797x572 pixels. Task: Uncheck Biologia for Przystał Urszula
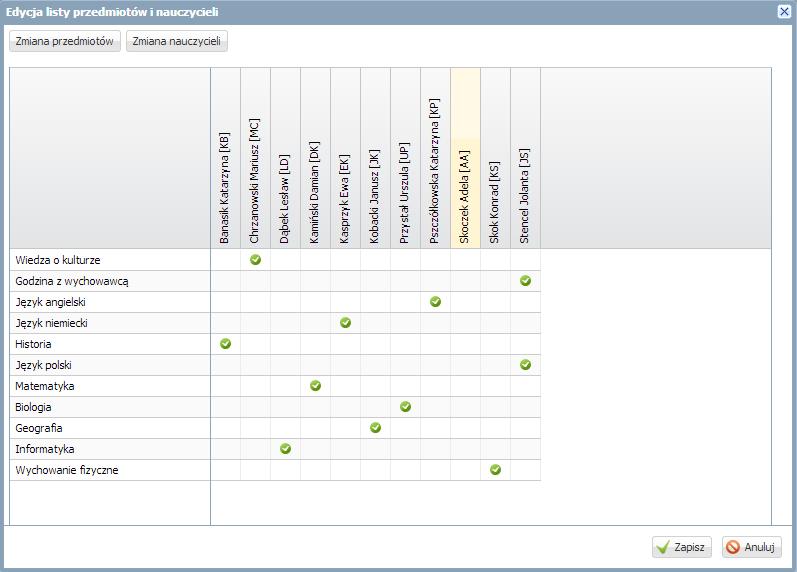click(406, 407)
